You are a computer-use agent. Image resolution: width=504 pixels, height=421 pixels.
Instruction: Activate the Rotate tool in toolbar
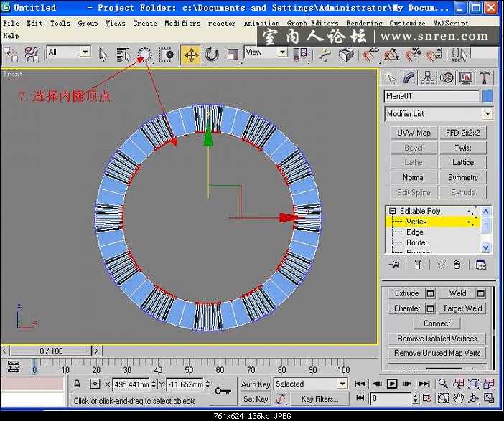212,55
